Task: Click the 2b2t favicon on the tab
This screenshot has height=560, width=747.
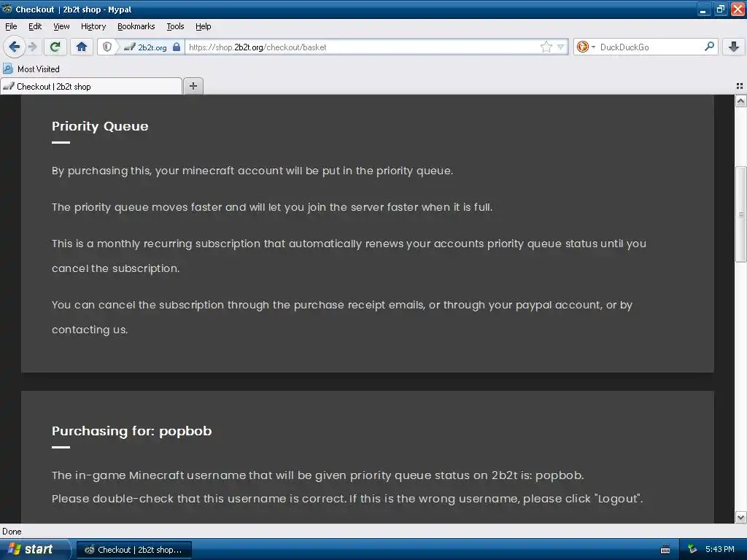Action: pyautogui.click(x=9, y=86)
